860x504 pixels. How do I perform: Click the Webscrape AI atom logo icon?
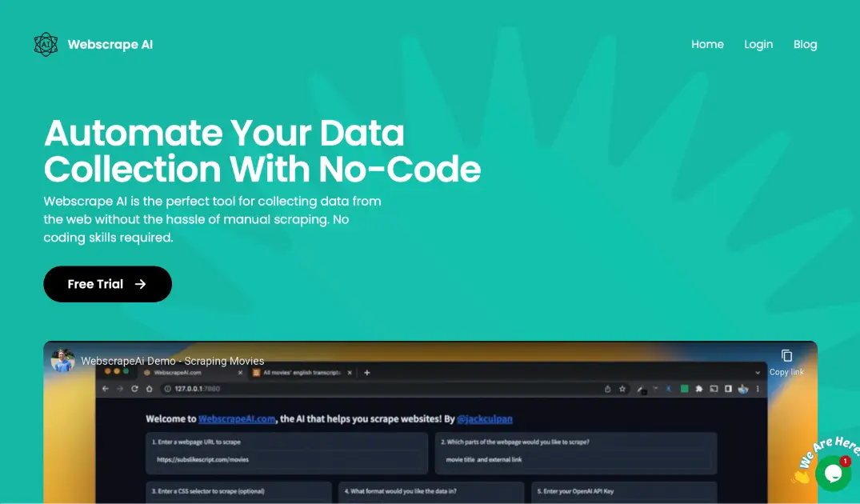(46, 45)
